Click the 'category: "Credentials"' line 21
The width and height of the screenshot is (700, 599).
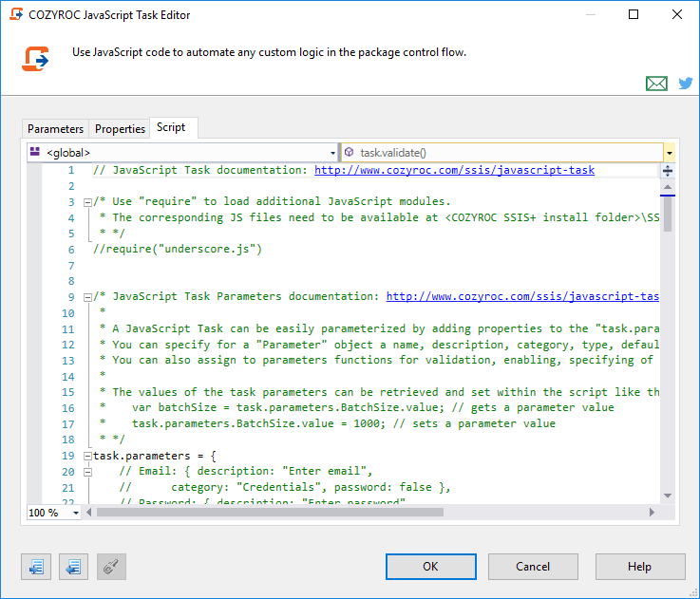pos(284,487)
